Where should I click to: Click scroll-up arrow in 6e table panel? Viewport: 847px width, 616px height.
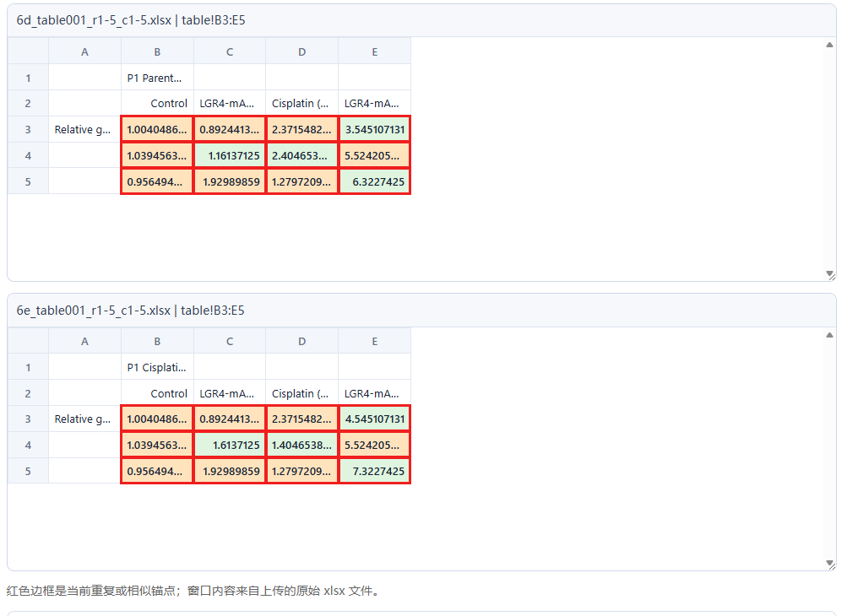pyautogui.click(x=830, y=335)
